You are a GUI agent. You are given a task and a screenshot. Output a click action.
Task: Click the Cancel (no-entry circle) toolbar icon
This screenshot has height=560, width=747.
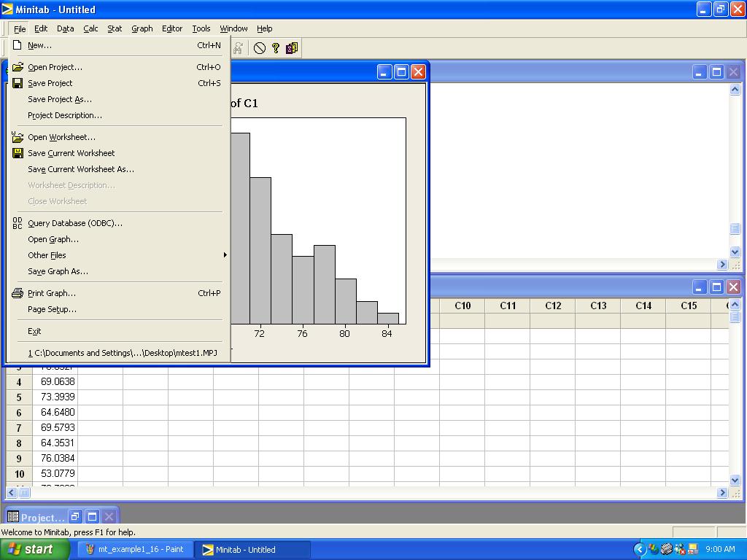[260, 48]
